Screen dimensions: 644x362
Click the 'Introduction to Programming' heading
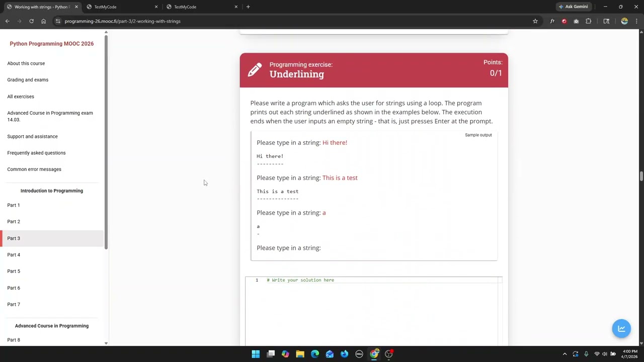point(52,191)
